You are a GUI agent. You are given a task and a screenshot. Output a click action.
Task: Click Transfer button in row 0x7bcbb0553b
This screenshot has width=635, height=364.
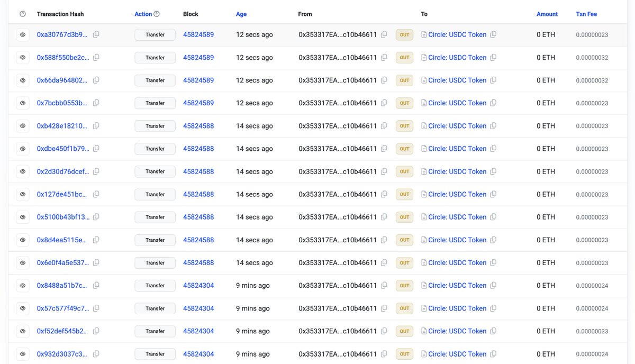(x=155, y=103)
